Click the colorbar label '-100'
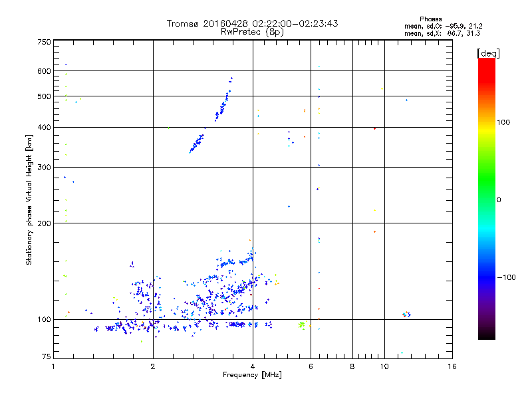This screenshot has width=532, height=399. click(x=506, y=277)
